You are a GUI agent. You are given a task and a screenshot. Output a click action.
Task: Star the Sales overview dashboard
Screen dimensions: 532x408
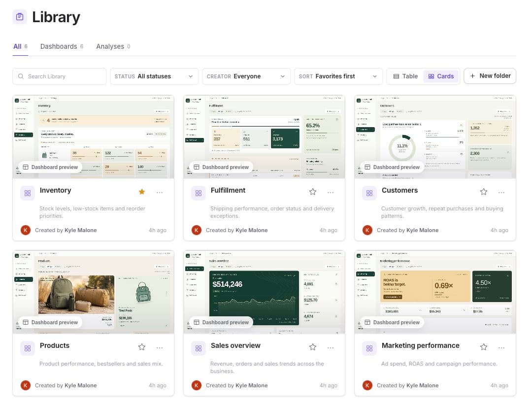click(x=313, y=347)
